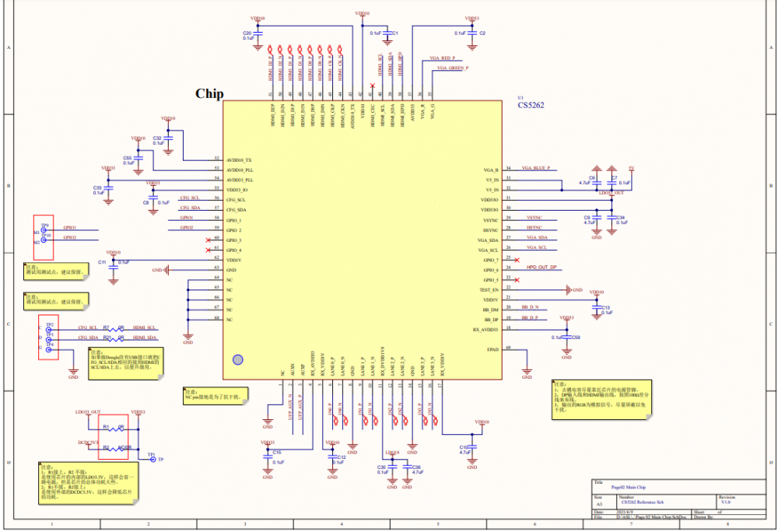Select the AVDD10_PLL pin name

click(x=240, y=170)
